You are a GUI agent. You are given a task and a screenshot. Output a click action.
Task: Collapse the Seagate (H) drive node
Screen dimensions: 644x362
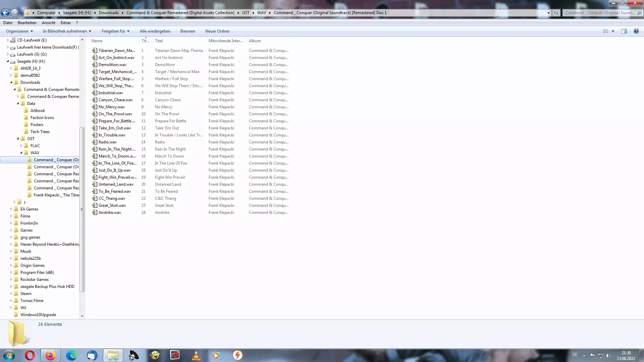(8, 61)
